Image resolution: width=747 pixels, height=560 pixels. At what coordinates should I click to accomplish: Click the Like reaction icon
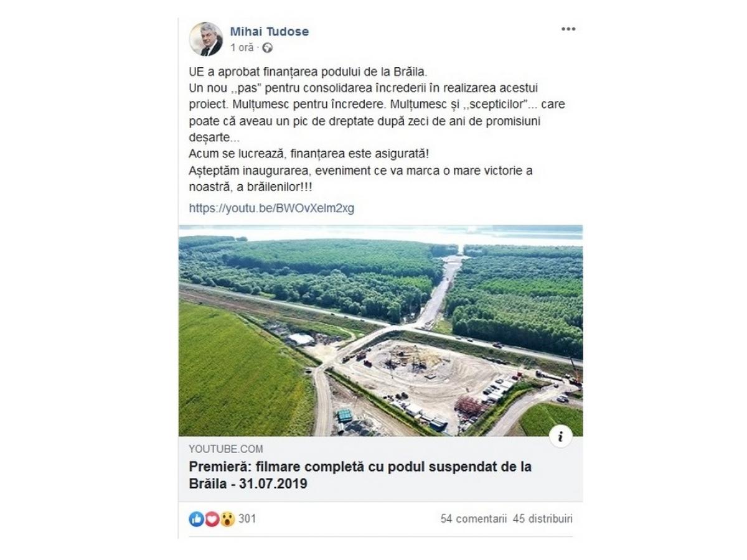(x=197, y=519)
